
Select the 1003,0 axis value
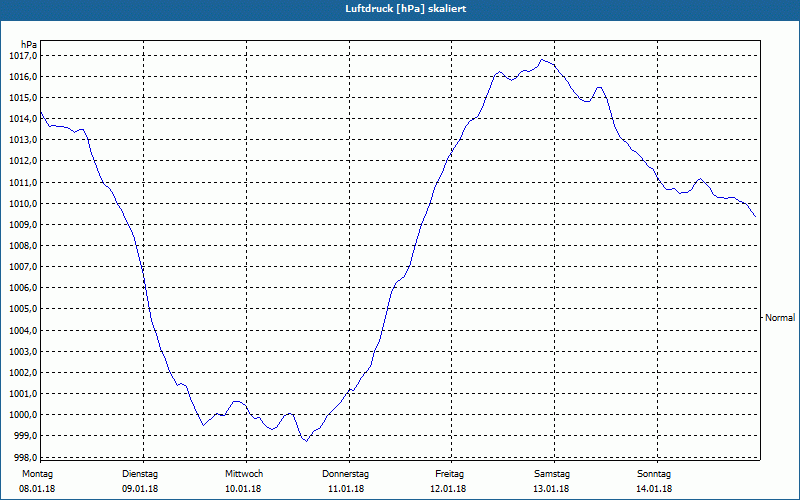(23, 352)
